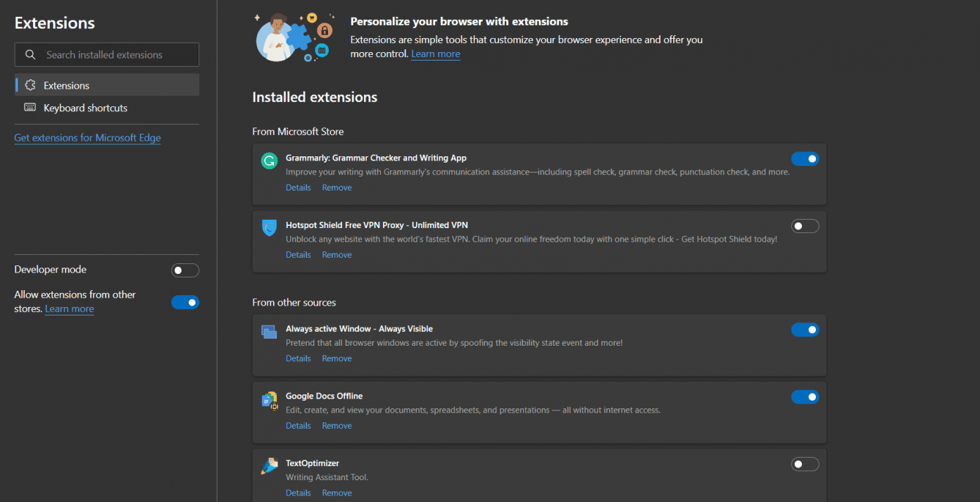This screenshot has height=502, width=980.
Task: Click the Keyboard shortcuts icon in sidebar
Action: point(30,107)
